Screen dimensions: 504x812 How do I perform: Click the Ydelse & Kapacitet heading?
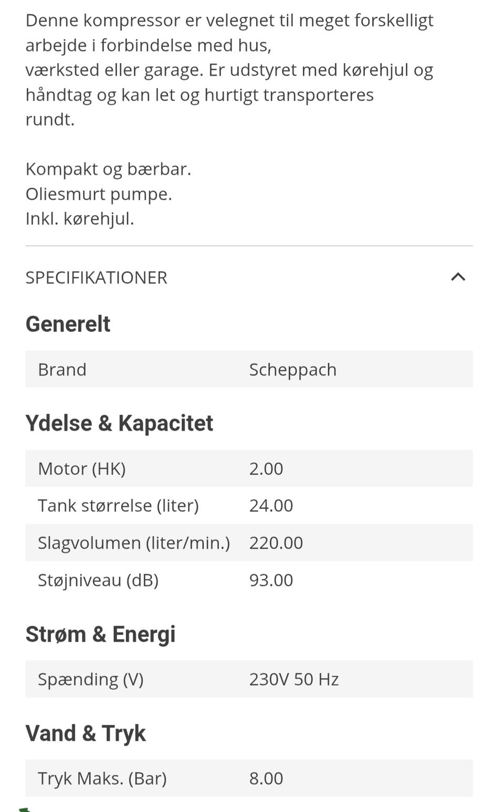coord(119,423)
